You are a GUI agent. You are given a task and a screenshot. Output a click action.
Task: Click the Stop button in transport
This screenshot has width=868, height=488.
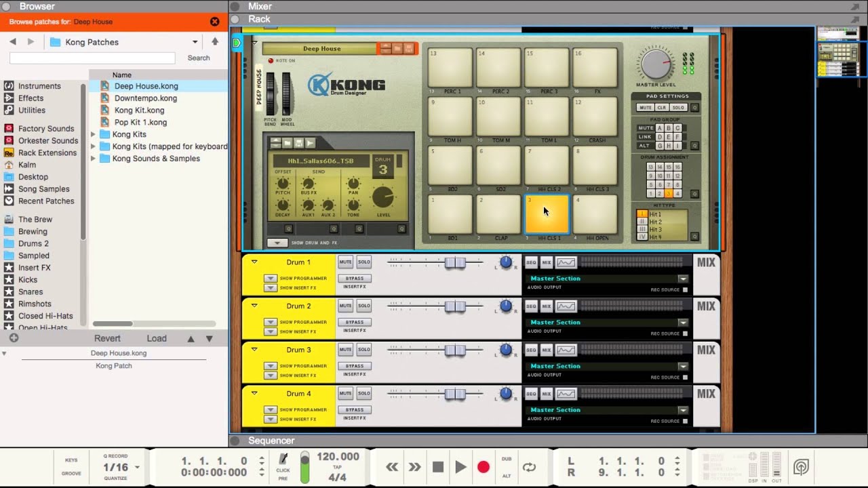pos(438,467)
